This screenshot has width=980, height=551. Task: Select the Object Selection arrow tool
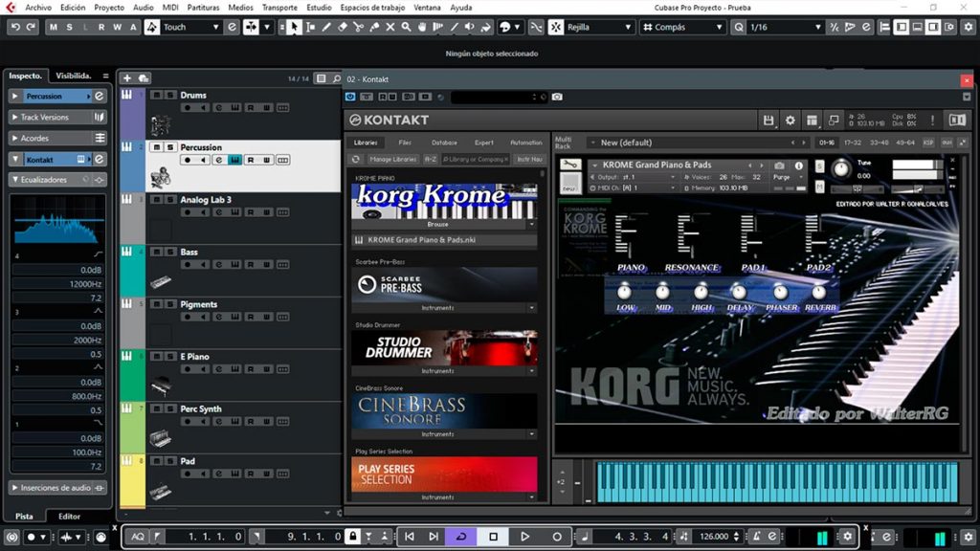pyautogui.click(x=294, y=27)
